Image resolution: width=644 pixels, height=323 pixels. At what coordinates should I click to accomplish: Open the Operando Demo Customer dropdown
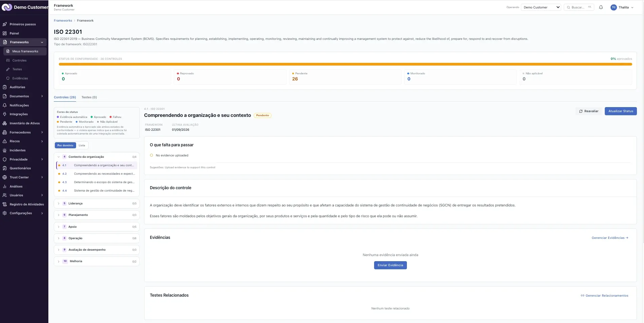(541, 7)
